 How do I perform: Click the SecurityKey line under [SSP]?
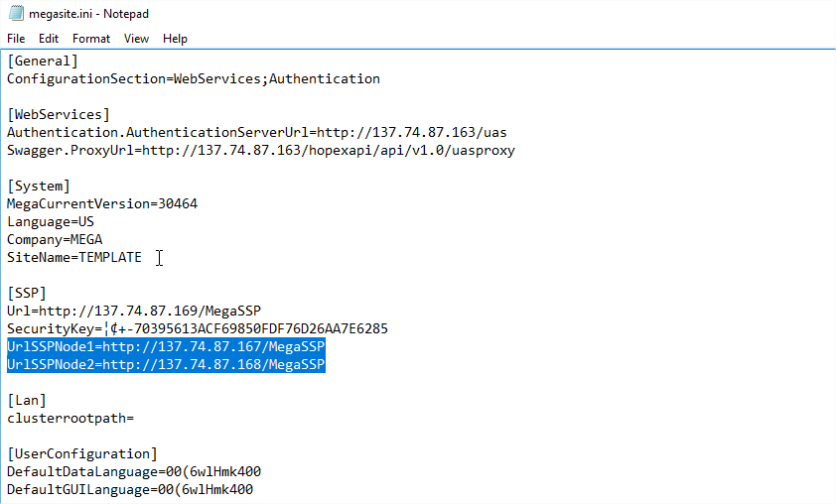[x=197, y=328]
